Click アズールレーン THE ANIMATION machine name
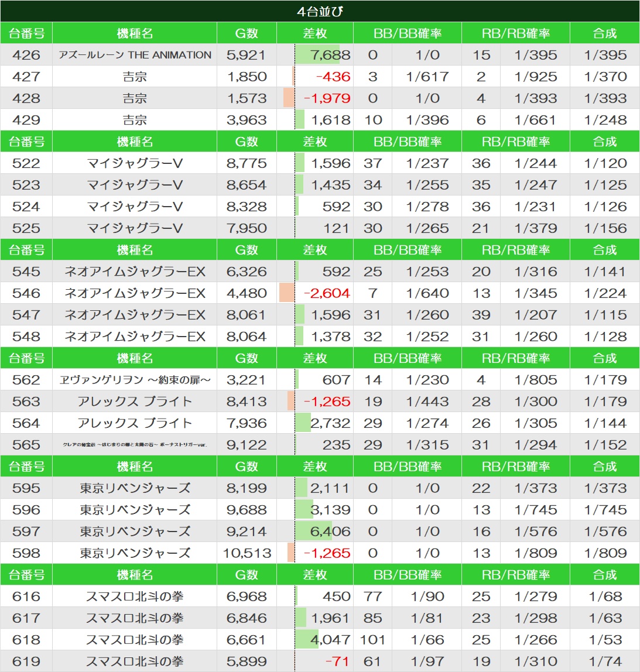 [x=135, y=55]
